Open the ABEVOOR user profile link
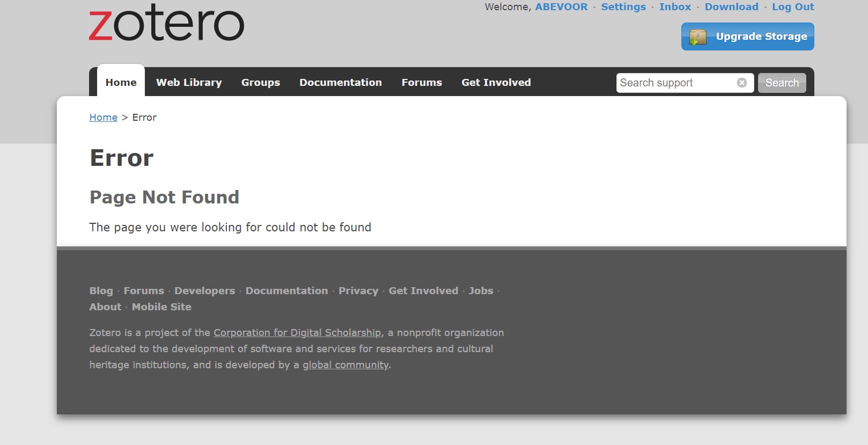Screen dimensions: 868x445 pyautogui.click(x=561, y=7)
